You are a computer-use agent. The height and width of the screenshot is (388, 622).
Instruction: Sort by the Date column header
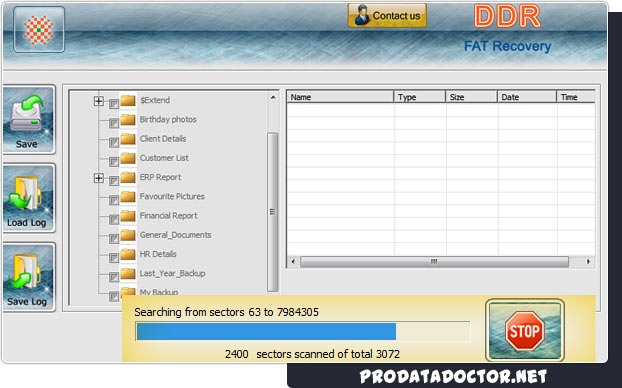[x=527, y=97]
